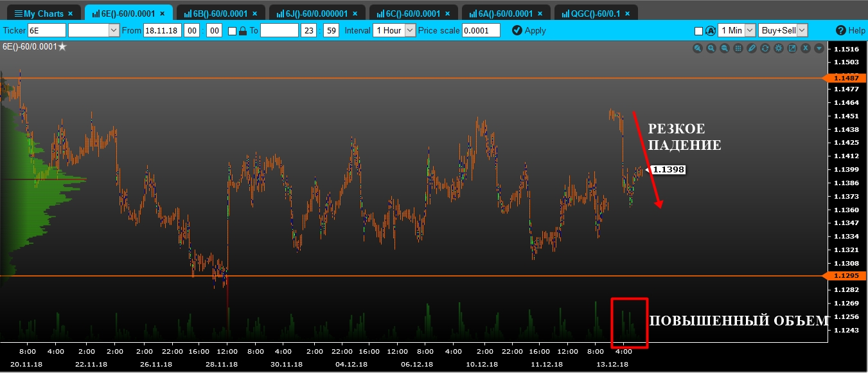This screenshot has width=868, height=373.
Task: Click the 6E()-60/0.0001 chart title text
Action: [30, 46]
